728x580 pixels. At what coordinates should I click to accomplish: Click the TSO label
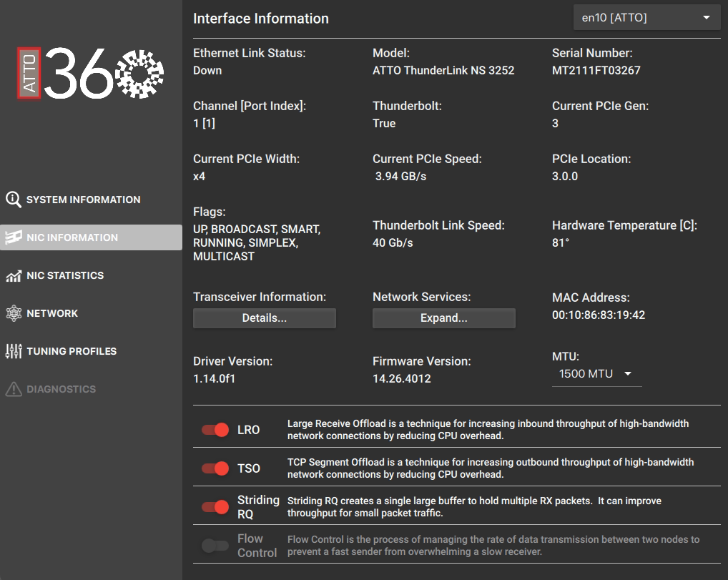click(248, 468)
